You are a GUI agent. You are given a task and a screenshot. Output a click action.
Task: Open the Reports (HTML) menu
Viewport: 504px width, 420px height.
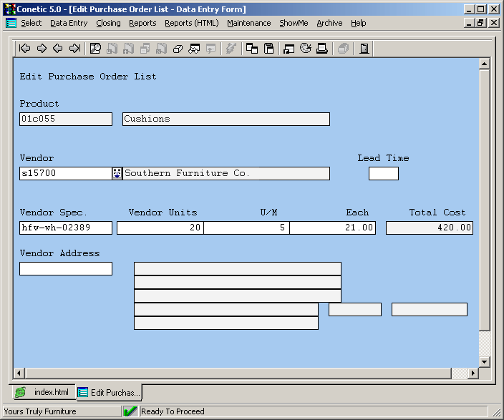[191, 23]
